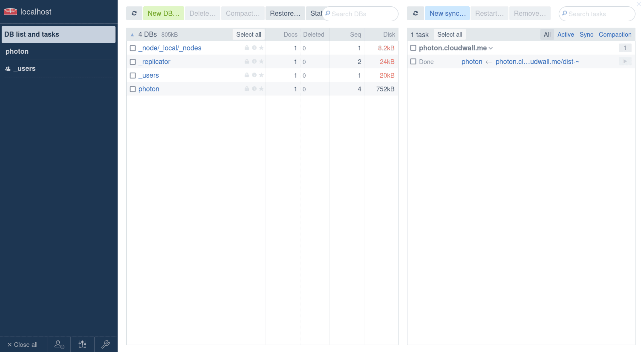Toggle the sort triangle beside 4 DBs

point(132,35)
